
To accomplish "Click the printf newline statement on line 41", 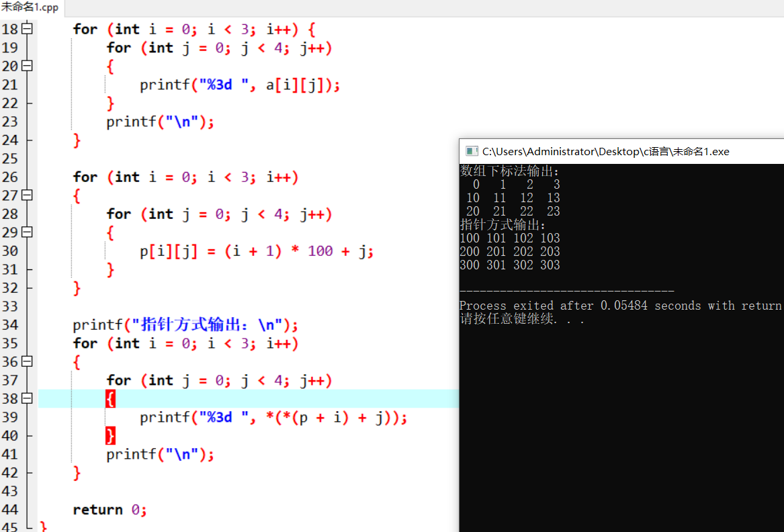I will [160, 455].
